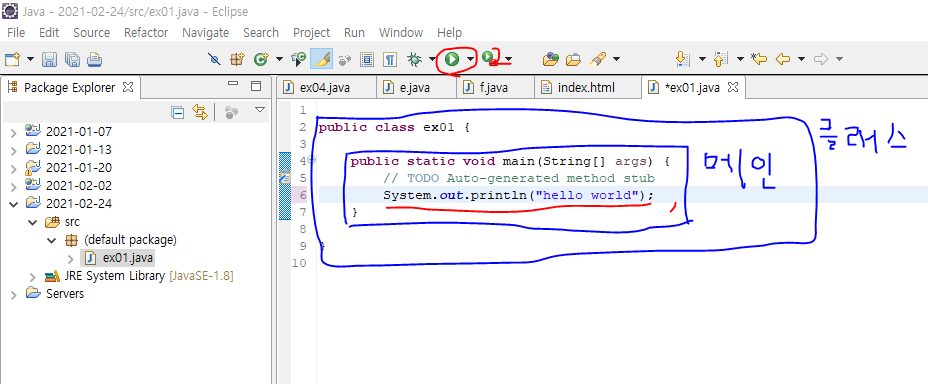
Task: Open the Search dropdown arrow
Action: coord(616,59)
